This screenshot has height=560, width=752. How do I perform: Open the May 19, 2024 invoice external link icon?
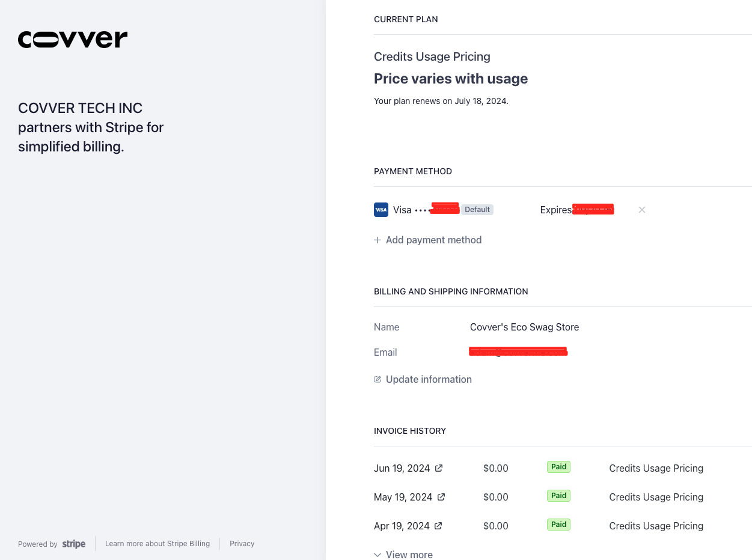coord(441,497)
